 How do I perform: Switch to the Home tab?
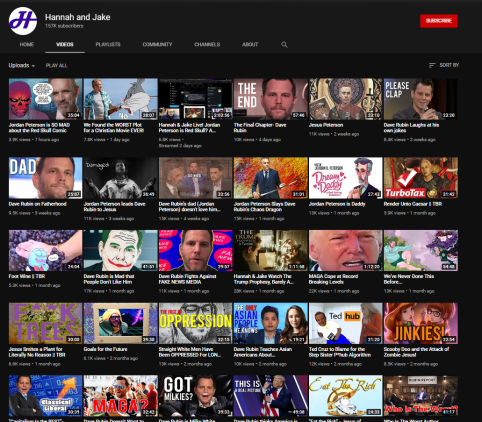(27, 44)
